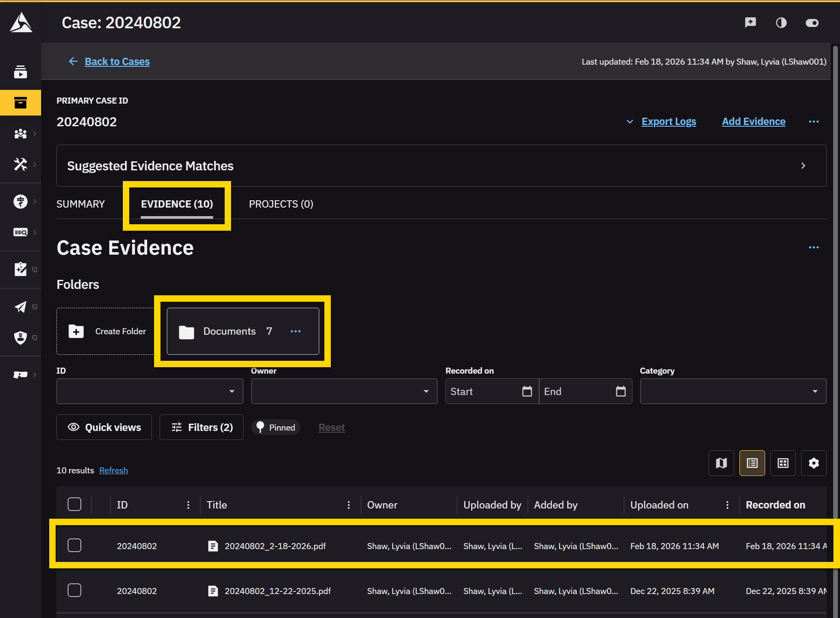Open the evidence table settings gear

point(813,463)
